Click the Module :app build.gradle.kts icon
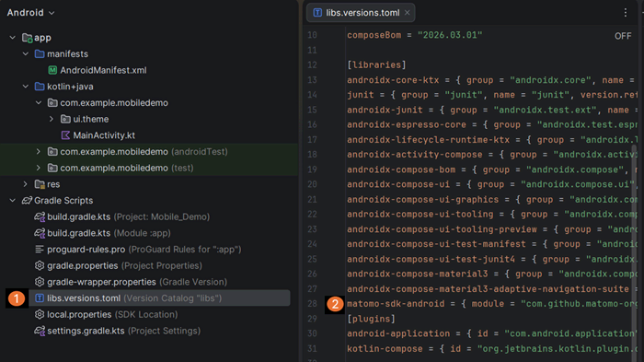This screenshot has width=644, height=362. 40,233
